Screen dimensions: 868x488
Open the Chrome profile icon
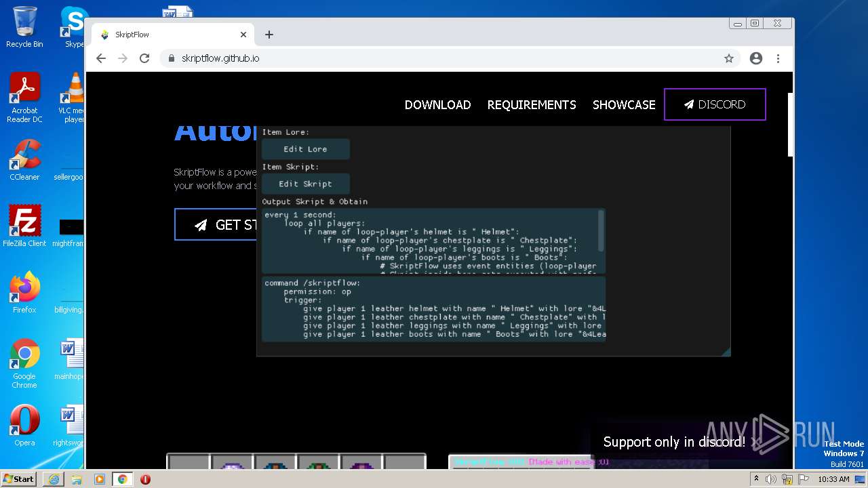coord(756,58)
